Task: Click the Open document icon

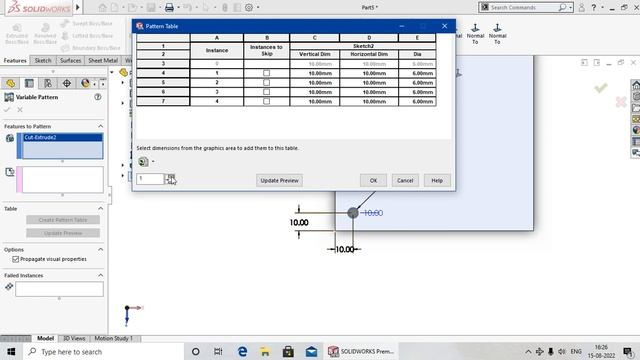Action: [x=132, y=7]
